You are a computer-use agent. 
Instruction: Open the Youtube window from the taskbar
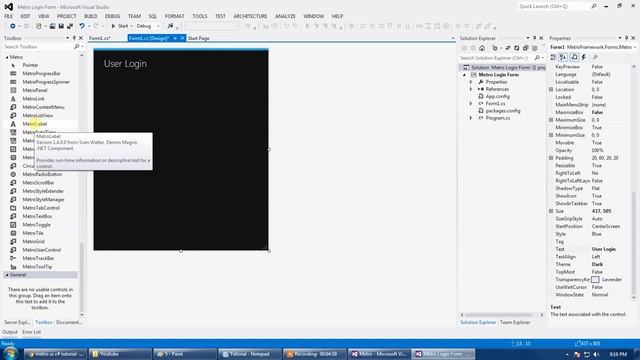120,354
